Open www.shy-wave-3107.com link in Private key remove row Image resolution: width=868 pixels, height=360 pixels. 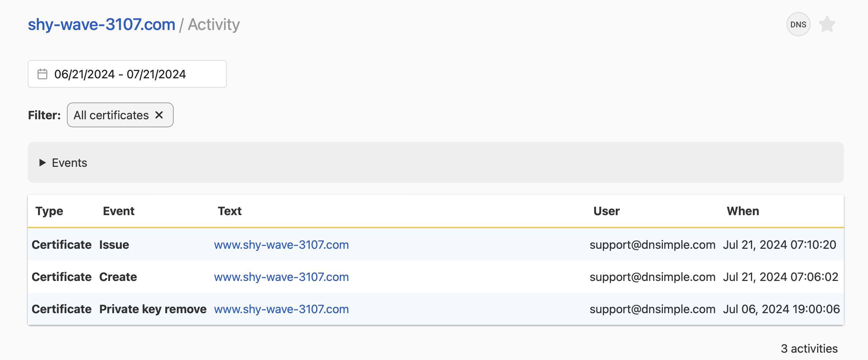coord(281,309)
